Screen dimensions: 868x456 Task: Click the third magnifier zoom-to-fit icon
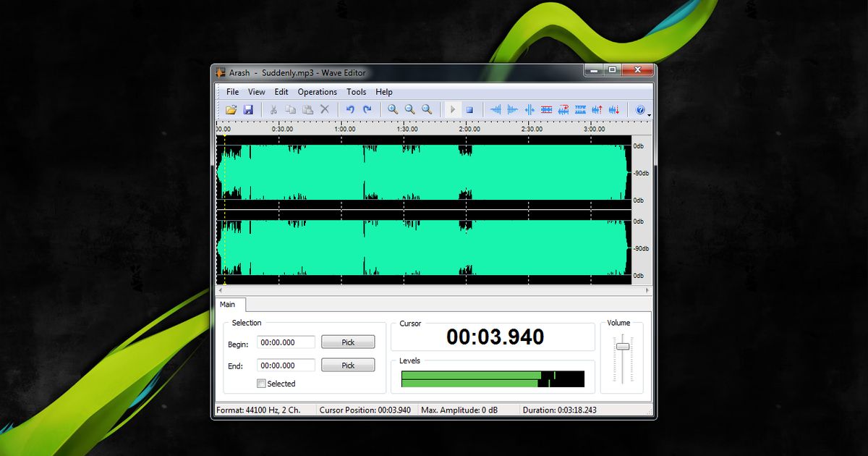click(x=427, y=109)
